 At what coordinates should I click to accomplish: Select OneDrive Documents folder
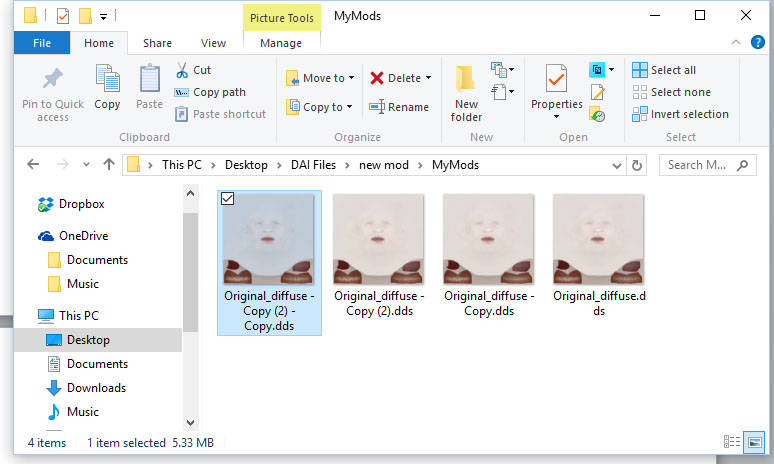point(88,260)
